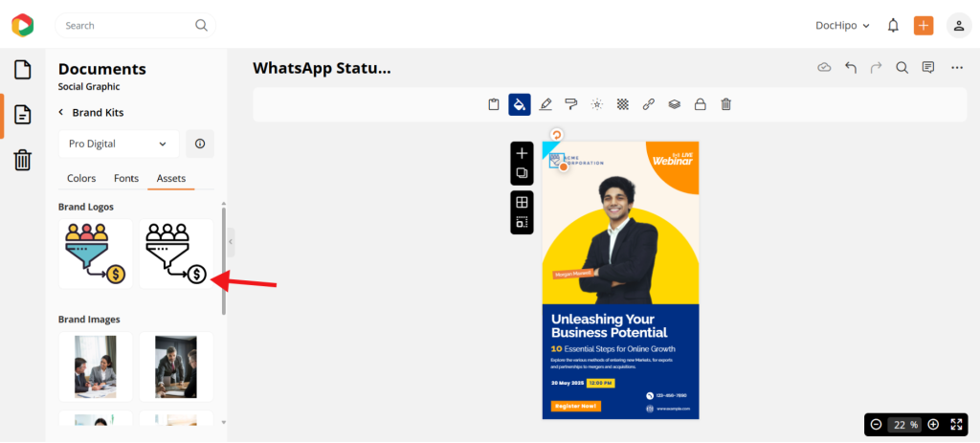The image size is (980, 443).
Task: Click the Unleashing Your Business Potential heading
Action: (x=610, y=325)
